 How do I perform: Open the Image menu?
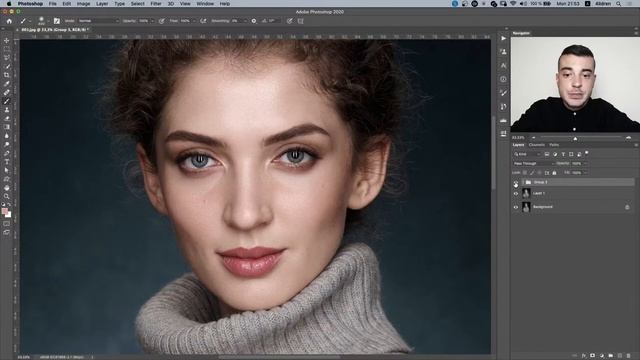coord(83,4)
